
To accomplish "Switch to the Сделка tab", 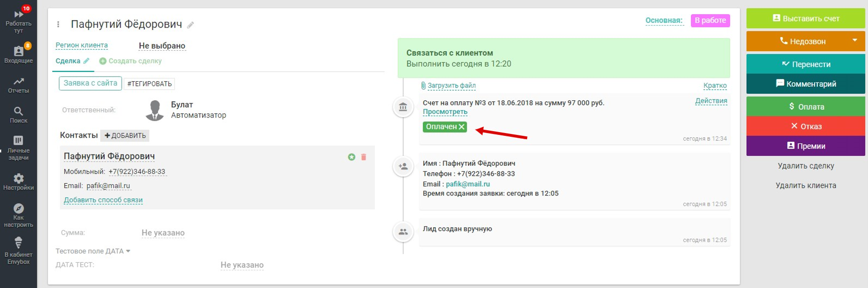I will pos(68,61).
